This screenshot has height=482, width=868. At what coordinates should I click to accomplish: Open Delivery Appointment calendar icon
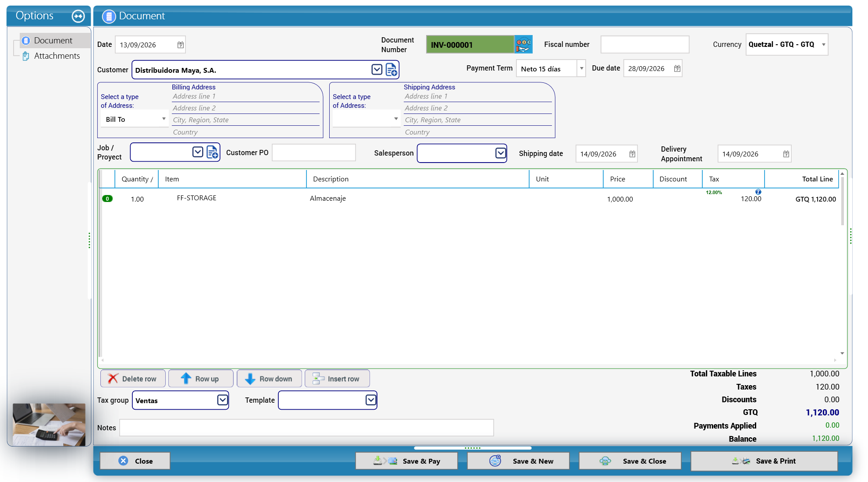[x=786, y=154]
